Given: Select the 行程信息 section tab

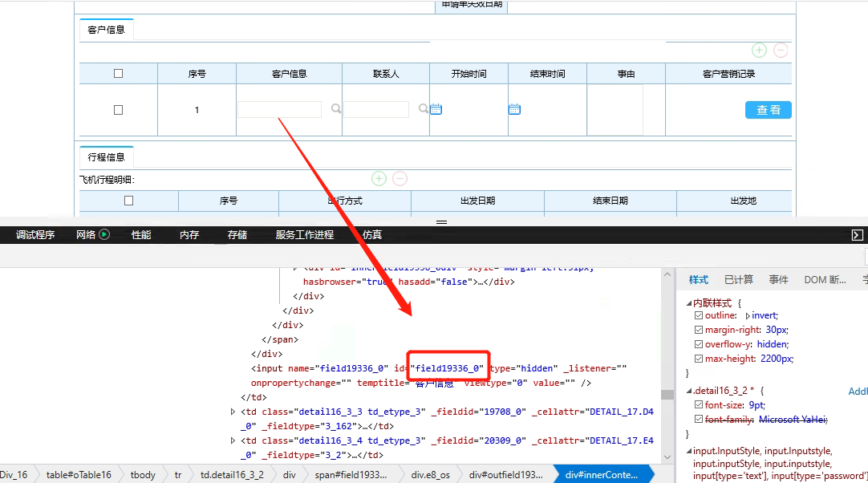Looking at the screenshot, I should tap(106, 157).
